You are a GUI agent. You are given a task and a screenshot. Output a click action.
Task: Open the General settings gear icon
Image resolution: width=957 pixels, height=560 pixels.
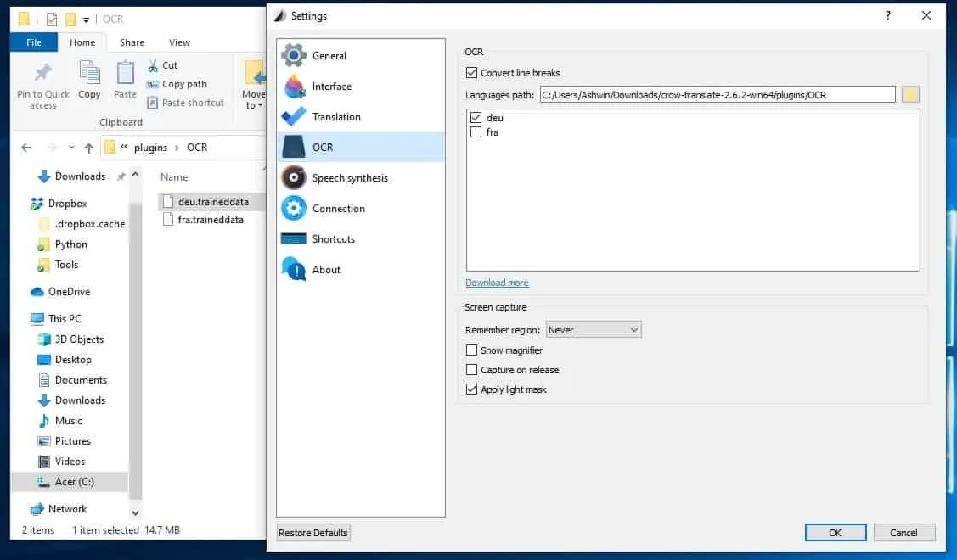click(x=294, y=55)
